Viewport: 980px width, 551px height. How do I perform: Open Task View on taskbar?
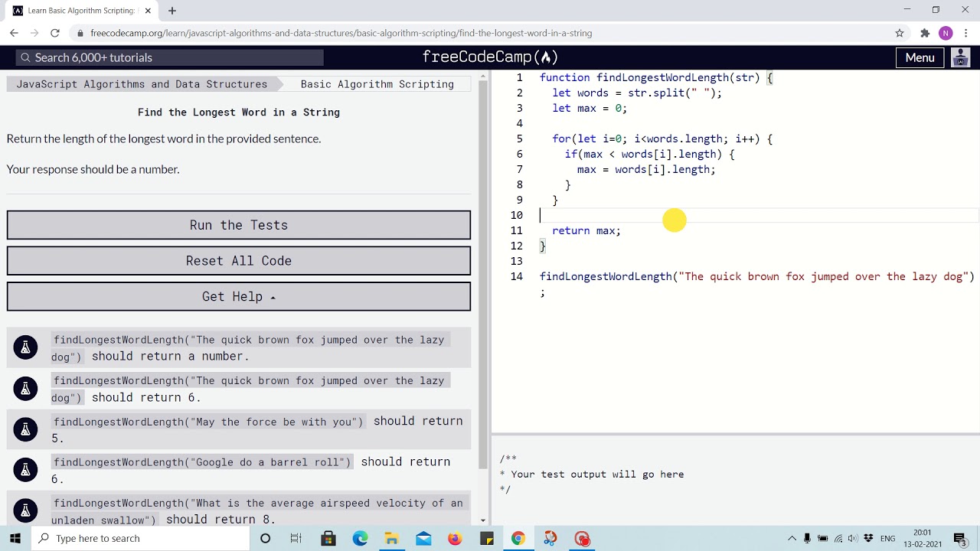(x=296, y=539)
